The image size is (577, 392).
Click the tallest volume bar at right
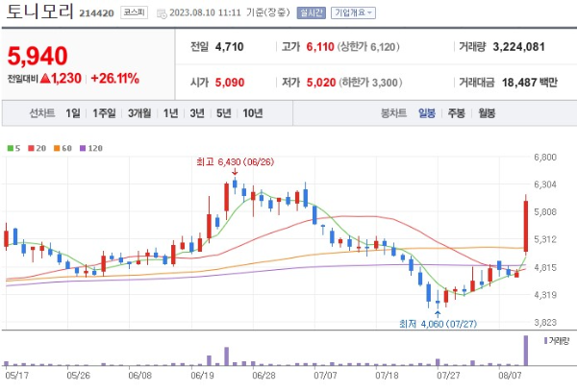526,351
